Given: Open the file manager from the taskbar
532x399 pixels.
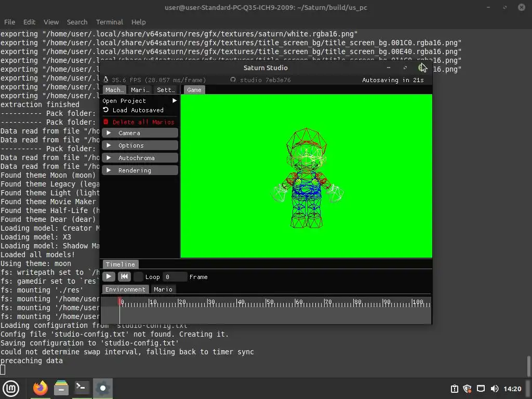Looking at the screenshot, I should [x=61, y=389].
